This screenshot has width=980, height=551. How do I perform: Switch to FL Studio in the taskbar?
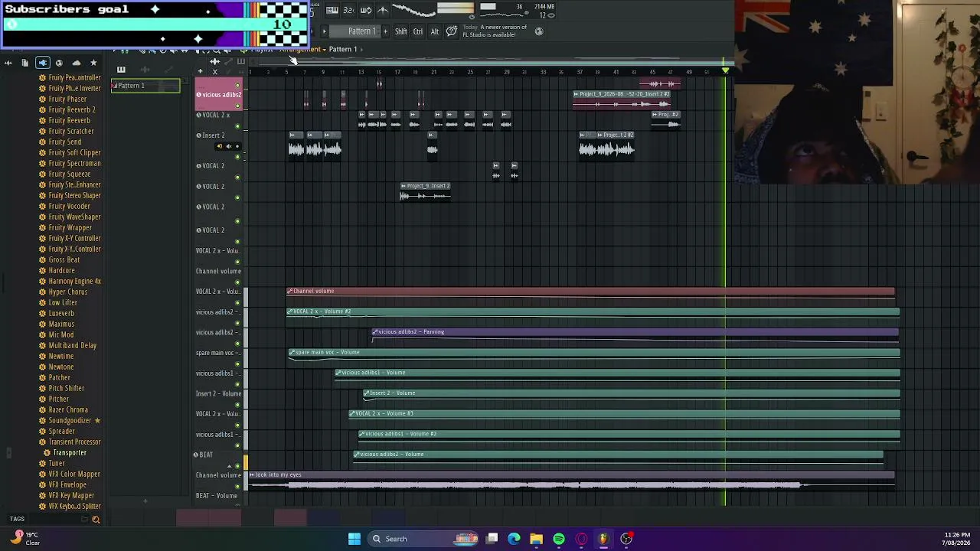(x=603, y=539)
